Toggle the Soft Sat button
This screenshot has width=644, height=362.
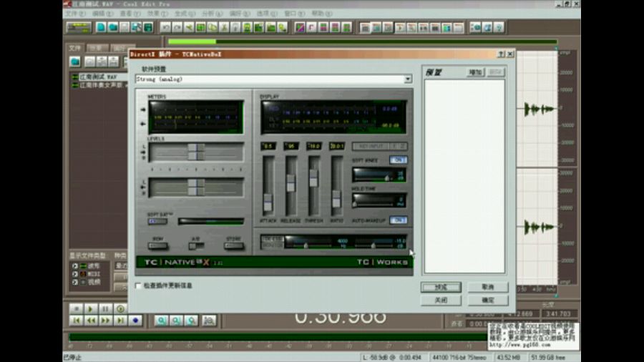point(157,221)
